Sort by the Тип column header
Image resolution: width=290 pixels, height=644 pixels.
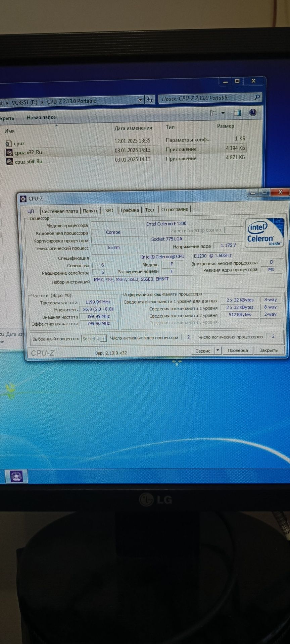point(170,127)
